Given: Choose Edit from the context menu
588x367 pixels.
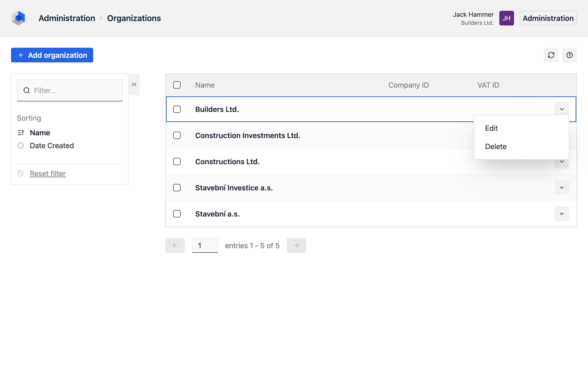Looking at the screenshot, I should 491,128.
